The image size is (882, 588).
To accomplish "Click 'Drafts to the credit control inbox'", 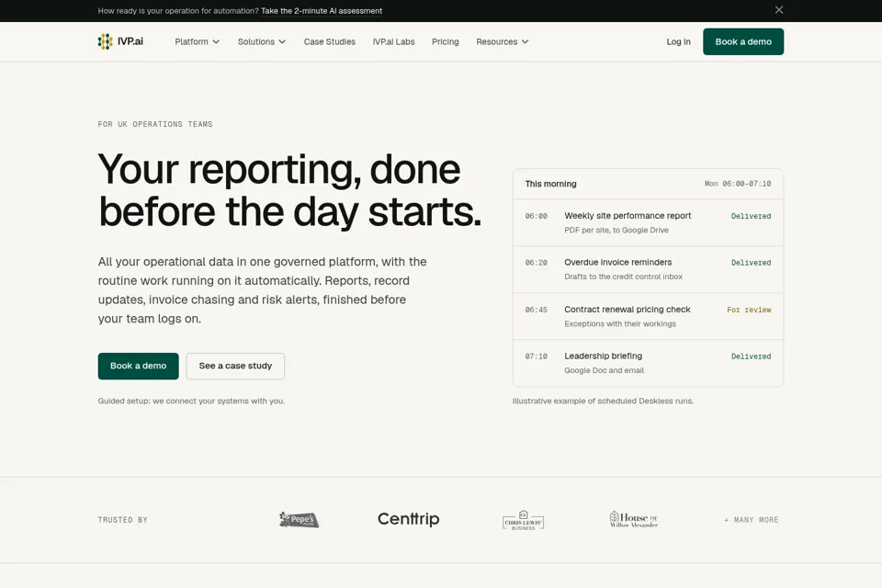I will [x=623, y=277].
